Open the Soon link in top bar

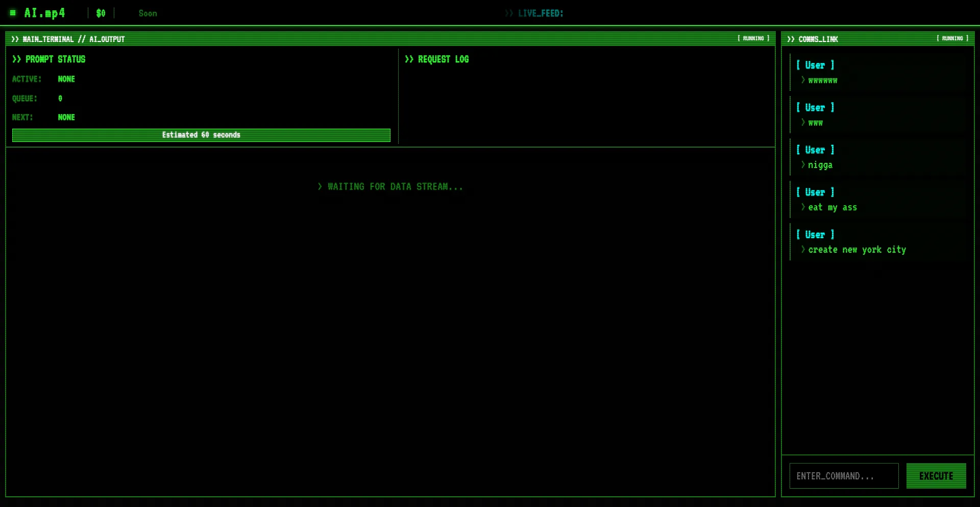pos(148,13)
